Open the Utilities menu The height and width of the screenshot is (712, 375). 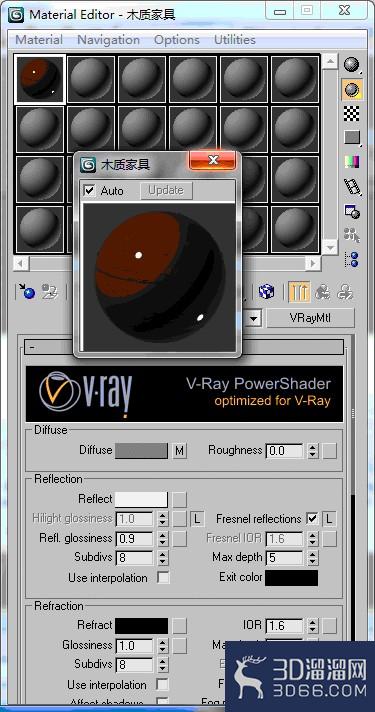(235, 40)
